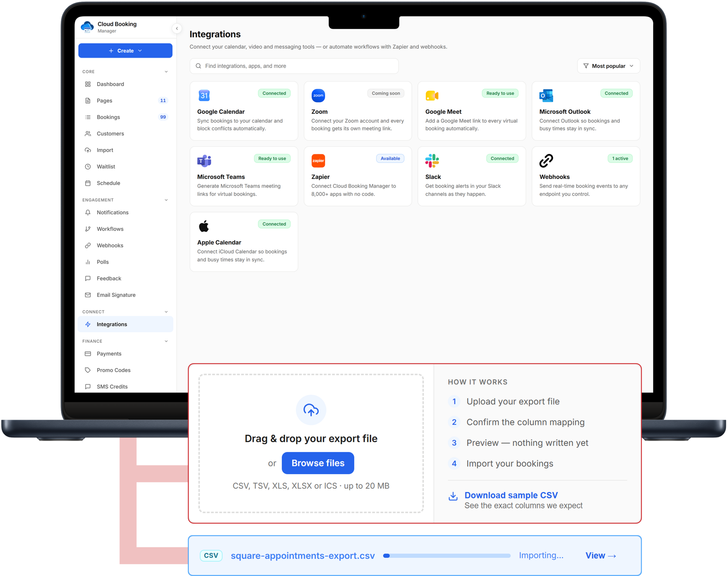The width and height of the screenshot is (728, 576).
Task: Click the cloud upload icon in drop zone
Action: [x=311, y=410]
